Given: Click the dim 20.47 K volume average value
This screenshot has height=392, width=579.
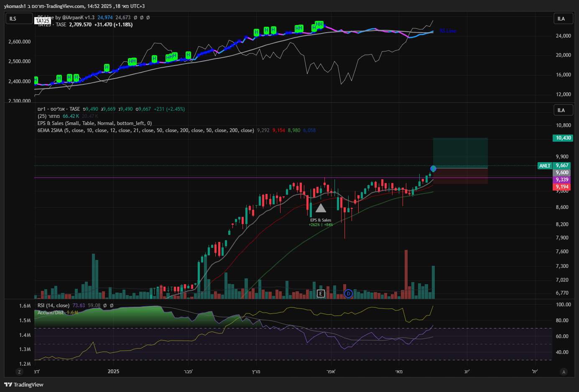Looking at the screenshot, I should [x=90, y=116].
